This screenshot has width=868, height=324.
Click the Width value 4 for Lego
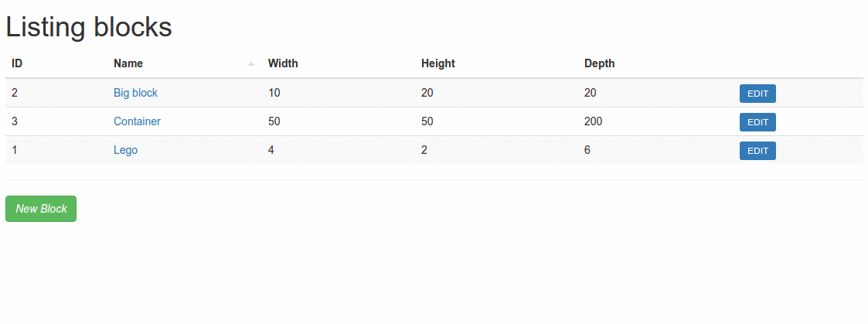[271, 150]
